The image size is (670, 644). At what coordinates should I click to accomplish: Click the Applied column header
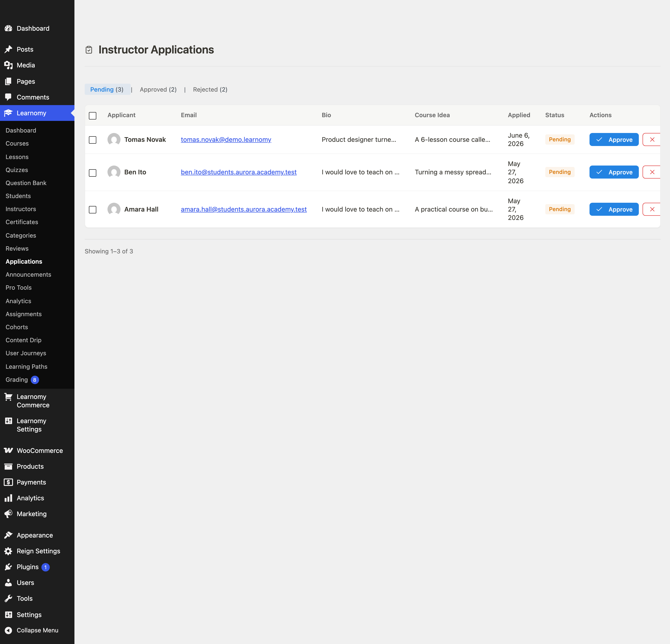[x=519, y=115]
